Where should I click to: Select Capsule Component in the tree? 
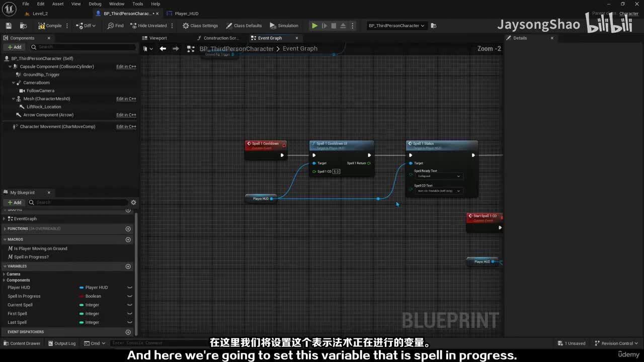click(x=57, y=66)
